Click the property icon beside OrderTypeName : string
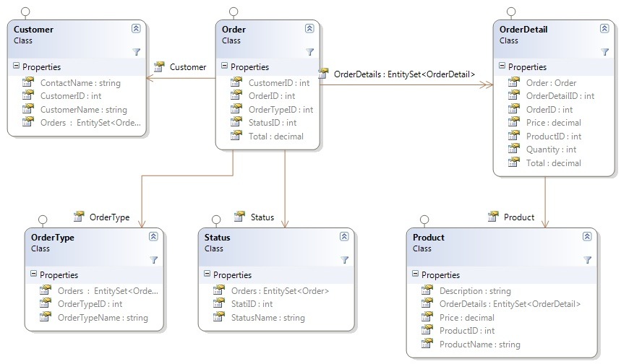 [46, 316]
